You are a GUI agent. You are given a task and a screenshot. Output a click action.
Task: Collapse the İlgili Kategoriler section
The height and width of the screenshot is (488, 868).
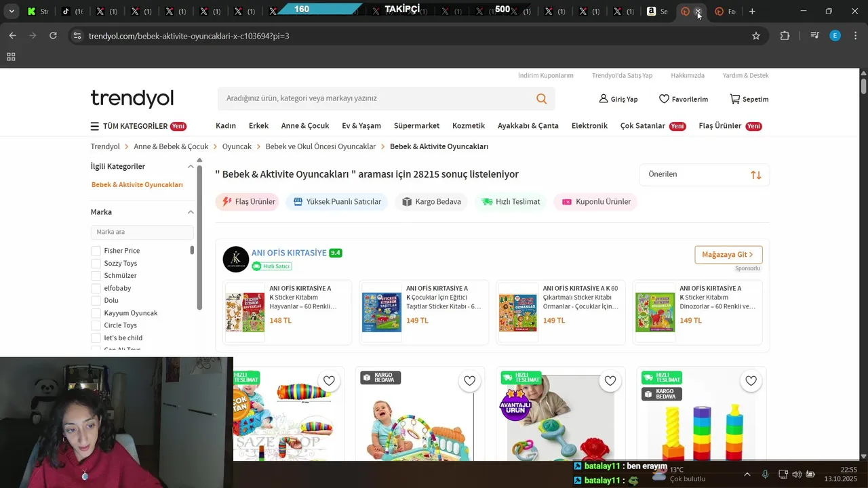[191, 167]
